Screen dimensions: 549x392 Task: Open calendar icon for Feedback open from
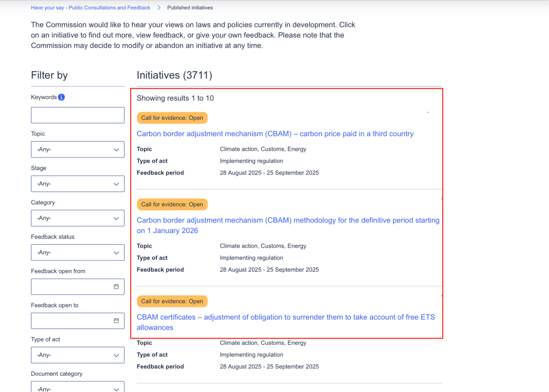click(116, 287)
